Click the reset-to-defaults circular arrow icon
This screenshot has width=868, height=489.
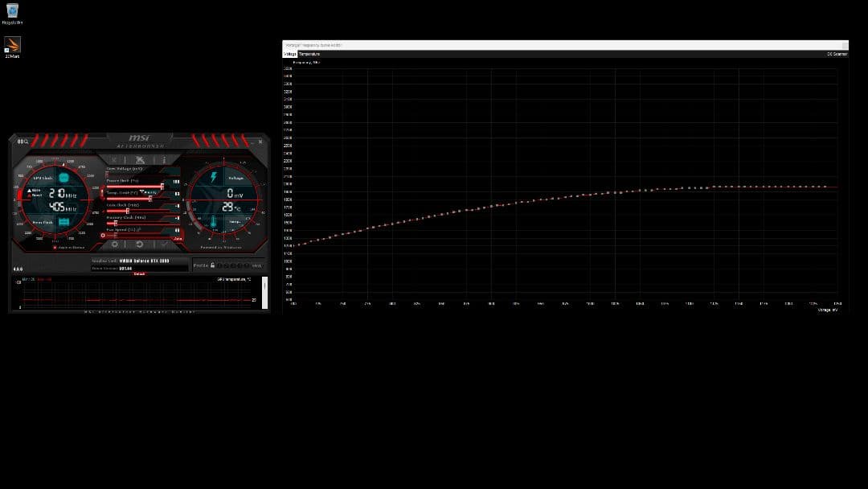[x=141, y=242]
